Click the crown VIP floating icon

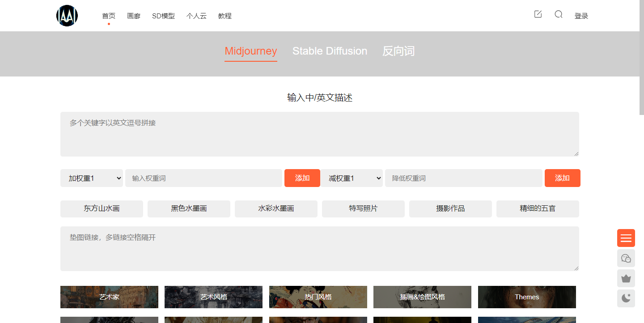click(x=626, y=278)
